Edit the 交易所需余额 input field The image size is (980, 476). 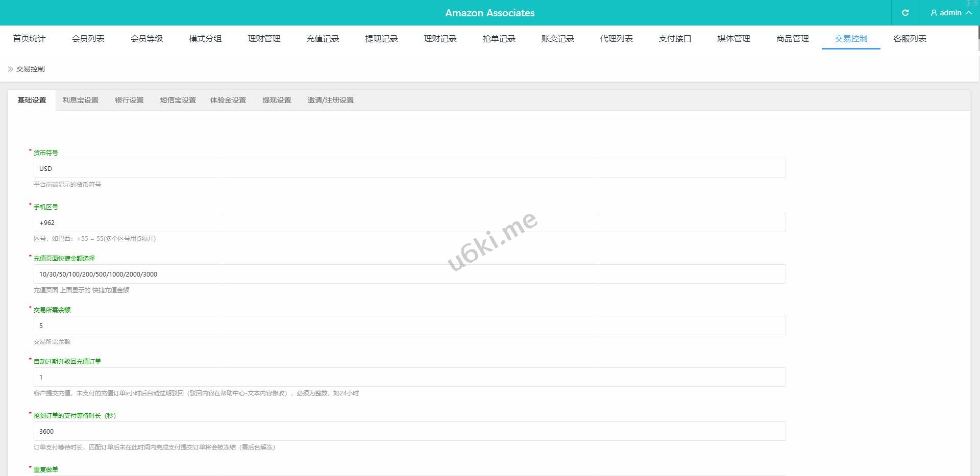point(409,325)
